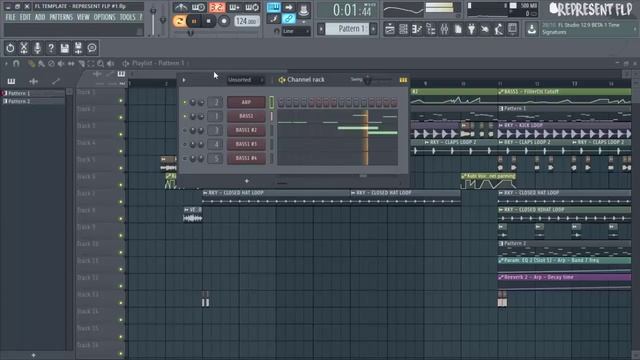The width and height of the screenshot is (640, 360).
Task: Click the record button
Action: click(x=224, y=21)
